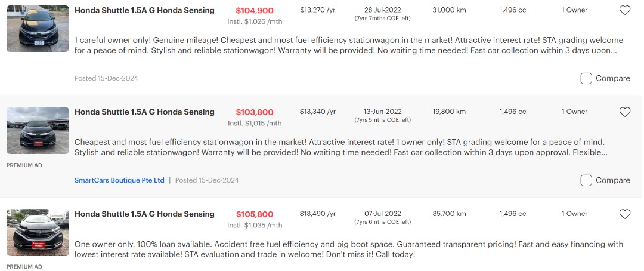Image resolution: width=644 pixels, height=271 pixels.
Task: Open Honda Shuttle title of 31,000 km listing
Action: [x=144, y=10]
